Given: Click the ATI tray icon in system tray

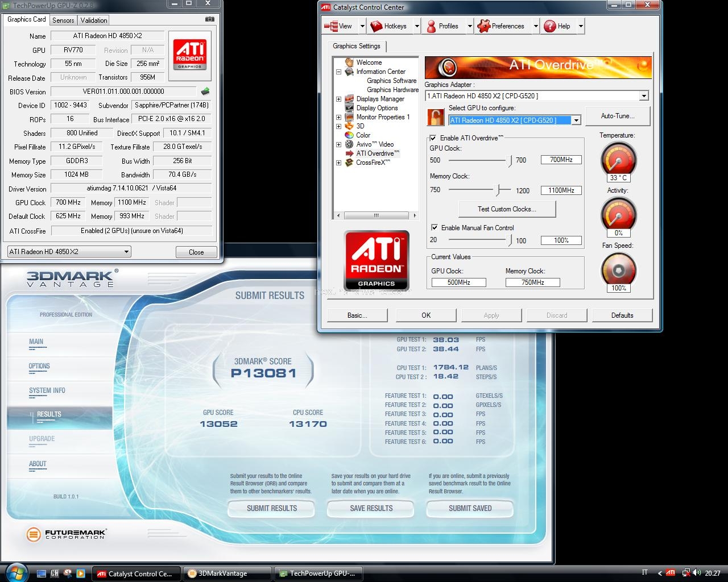Looking at the screenshot, I should click(671, 573).
